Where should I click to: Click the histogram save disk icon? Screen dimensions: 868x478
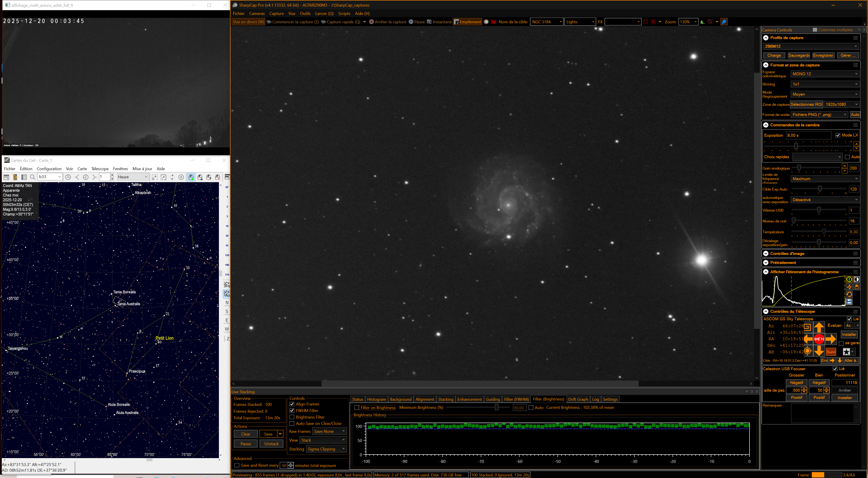click(849, 302)
